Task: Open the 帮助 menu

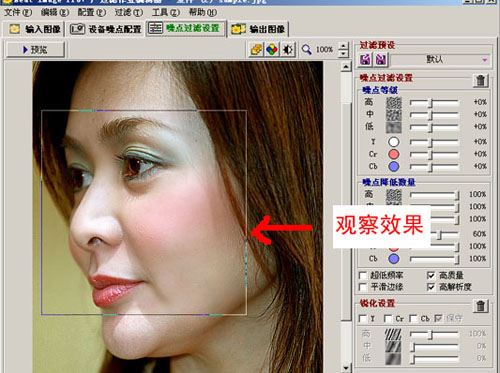Action: (x=203, y=13)
